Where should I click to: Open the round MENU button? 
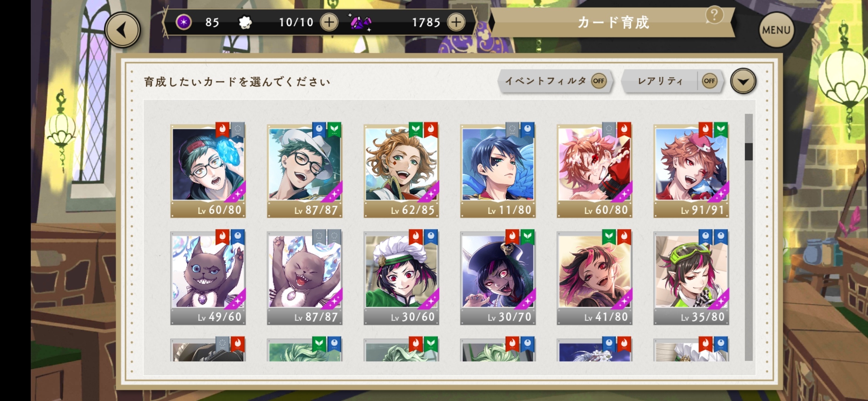[776, 30]
